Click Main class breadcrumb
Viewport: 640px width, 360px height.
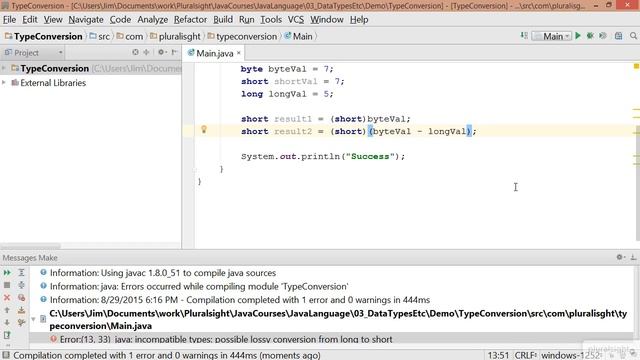[x=298, y=36]
